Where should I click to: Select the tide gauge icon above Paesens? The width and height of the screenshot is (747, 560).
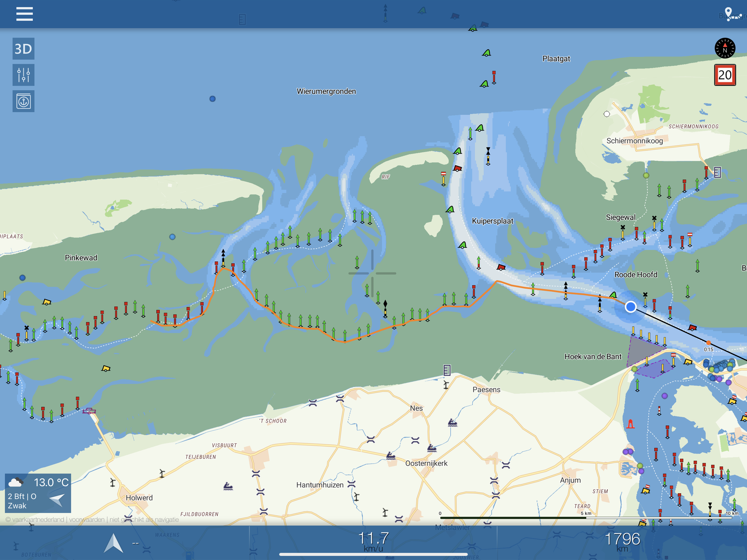(447, 370)
